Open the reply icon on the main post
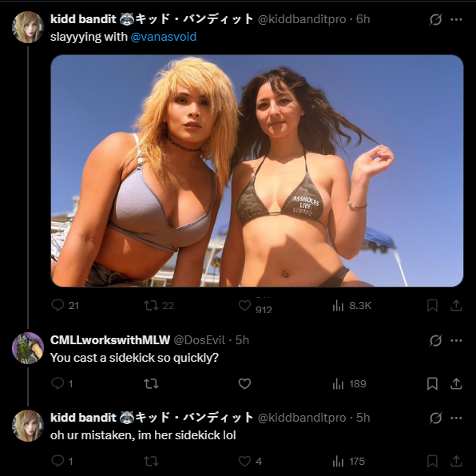Viewport: 476px width, 476px height. (58, 305)
